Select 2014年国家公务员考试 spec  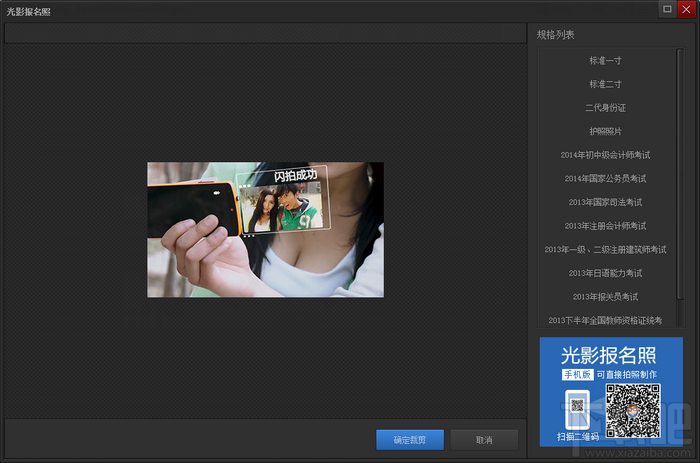pos(605,179)
